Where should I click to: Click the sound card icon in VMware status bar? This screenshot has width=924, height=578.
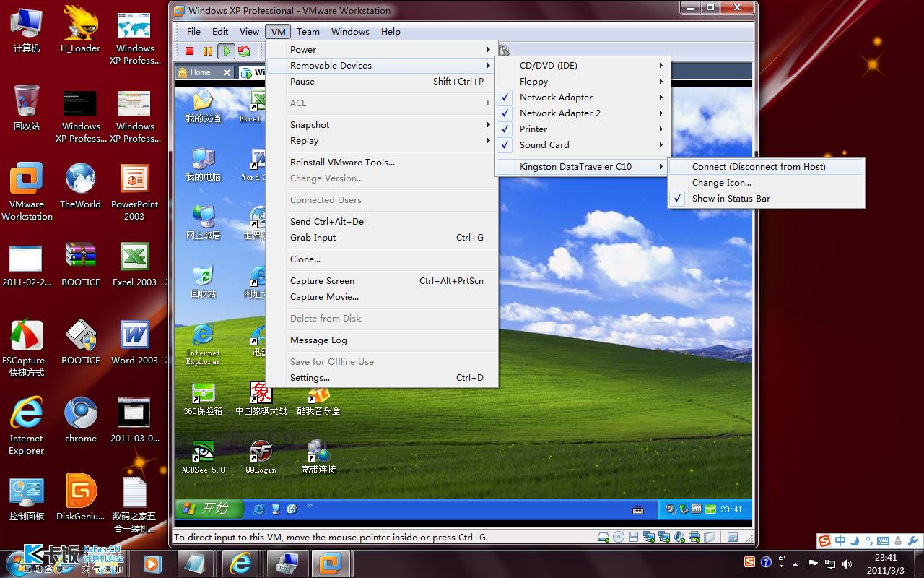680,538
